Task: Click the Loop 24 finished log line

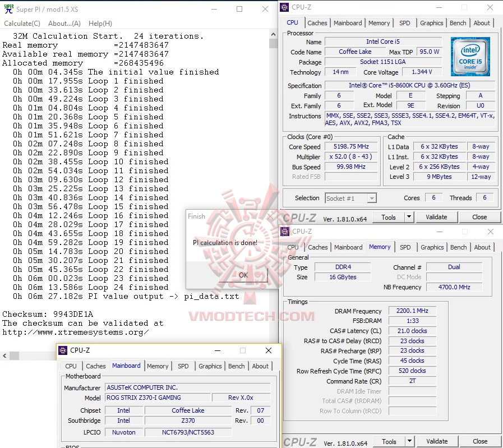Action: pos(90,287)
